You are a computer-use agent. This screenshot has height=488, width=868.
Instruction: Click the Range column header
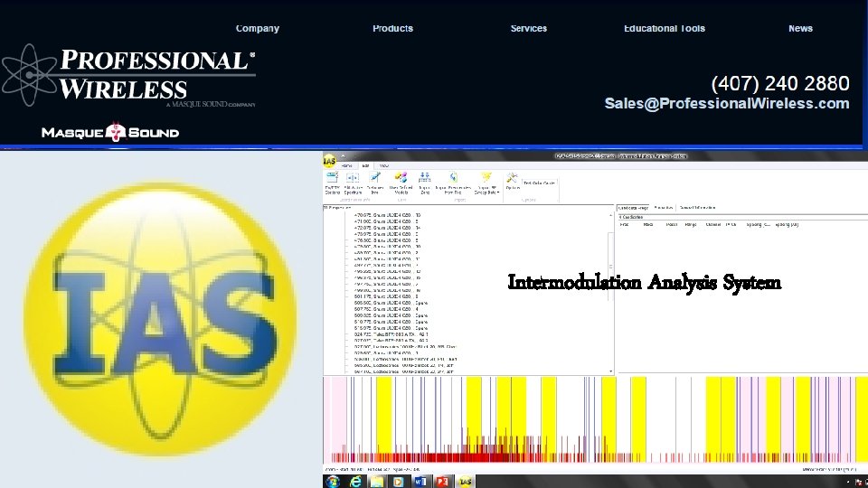coord(691,225)
